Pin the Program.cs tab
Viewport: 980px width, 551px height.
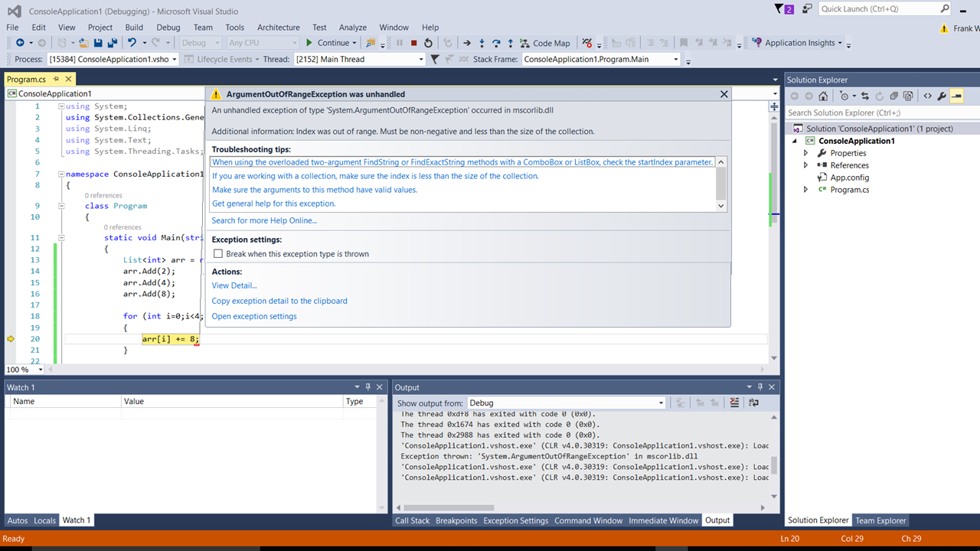pos(56,79)
